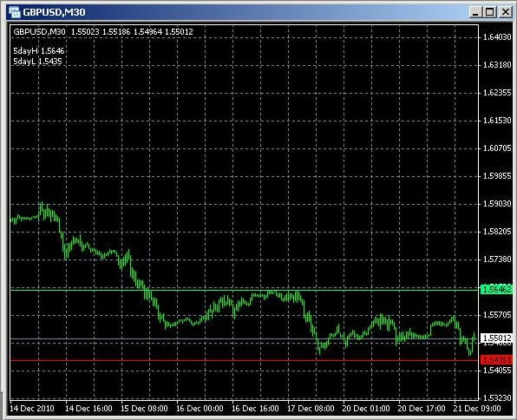517x420 pixels.
Task: Click the 20 Dec 01:00 time label
Action: (366, 409)
